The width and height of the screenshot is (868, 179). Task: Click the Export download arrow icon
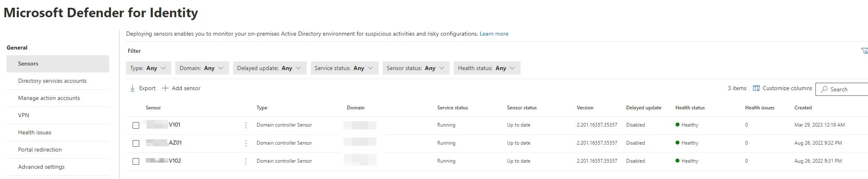click(x=132, y=88)
